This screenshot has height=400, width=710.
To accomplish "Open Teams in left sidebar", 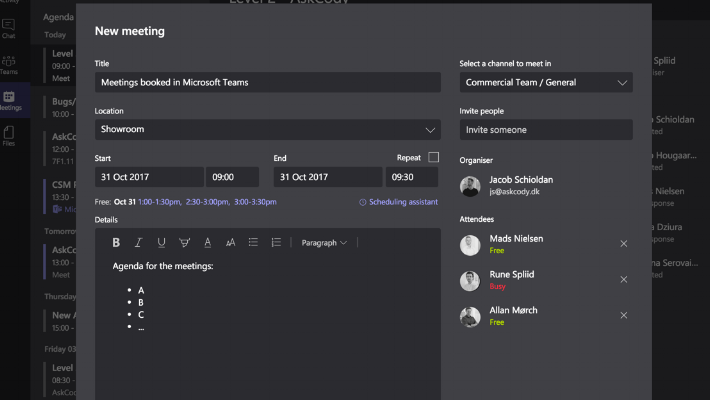I will pos(8,64).
